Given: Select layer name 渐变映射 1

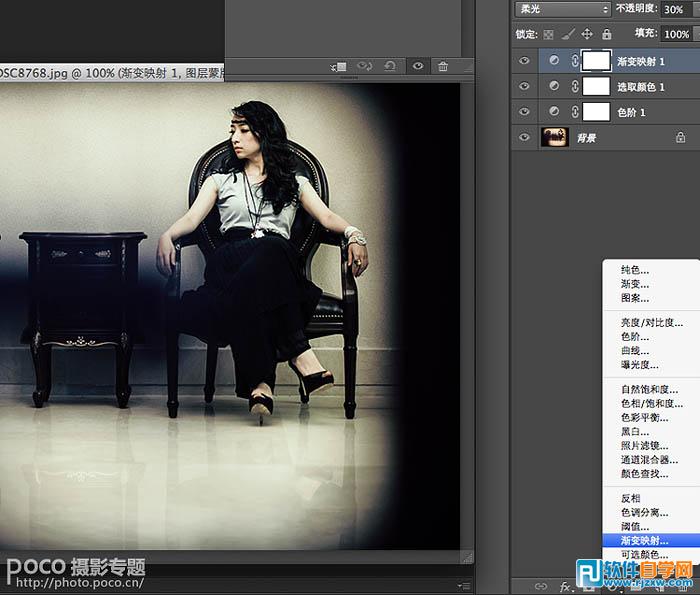Looking at the screenshot, I should click(x=641, y=62).
